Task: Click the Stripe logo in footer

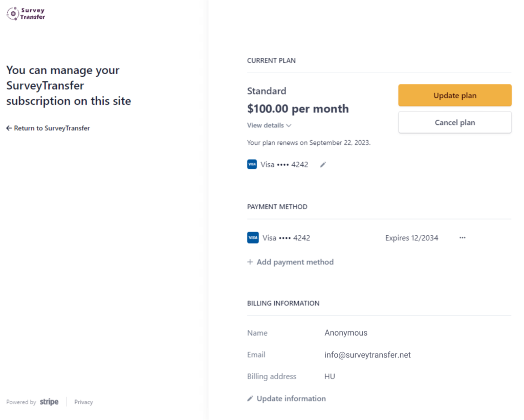Action: [x=49, y=402]
